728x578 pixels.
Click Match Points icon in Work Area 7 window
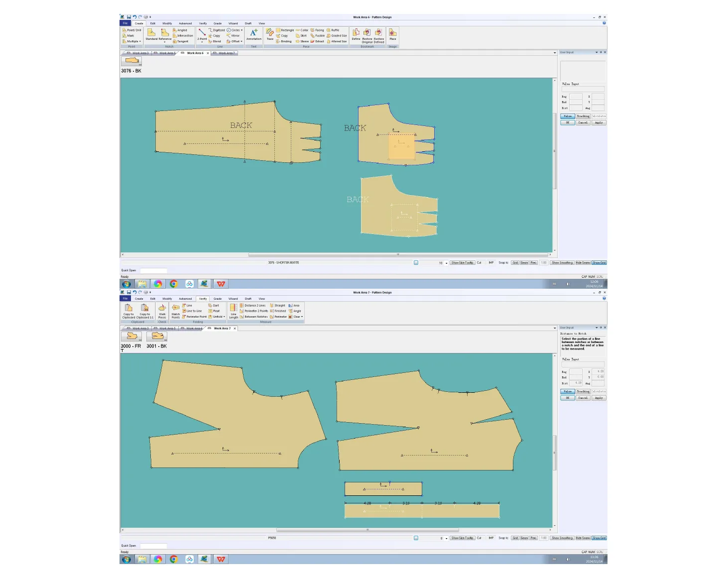176,311
